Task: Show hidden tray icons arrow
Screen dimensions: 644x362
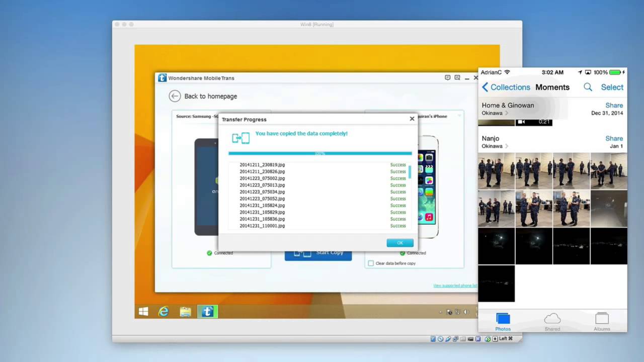Action: point(441,312)
